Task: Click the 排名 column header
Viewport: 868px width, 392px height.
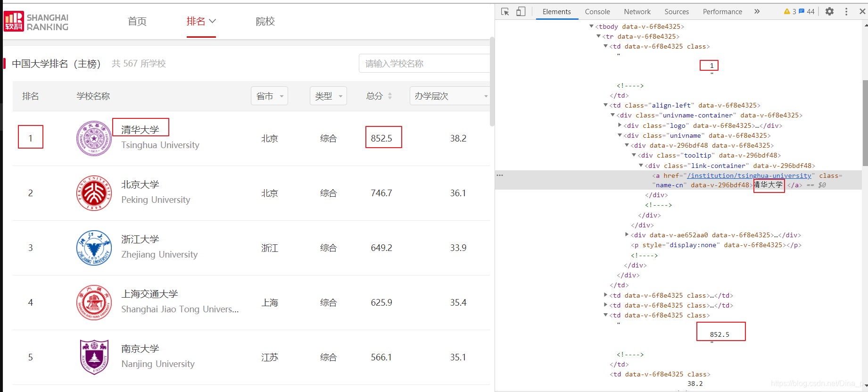Action: [31, 96]
